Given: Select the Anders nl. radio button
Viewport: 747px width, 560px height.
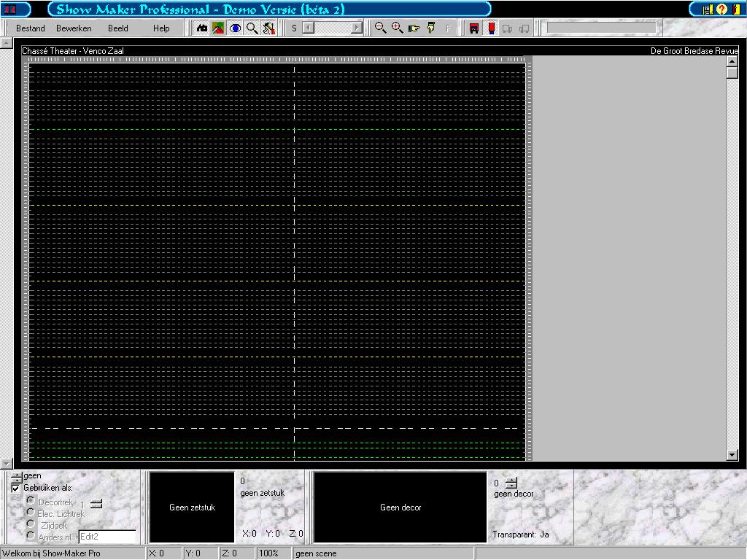Looking at the screenshot, I should [x=31, y=536].
